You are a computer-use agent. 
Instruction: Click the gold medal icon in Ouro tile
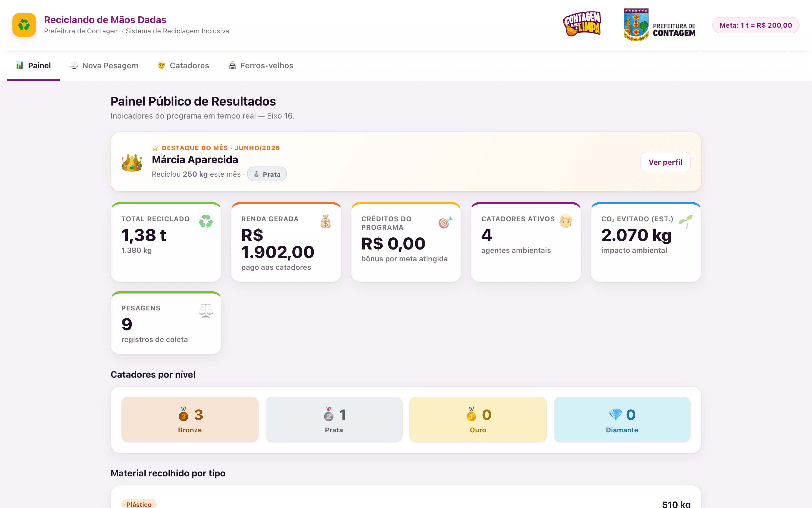[471, 415]
